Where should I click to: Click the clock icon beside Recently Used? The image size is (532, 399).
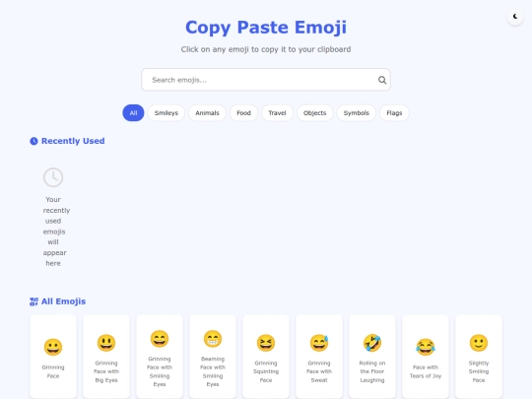click(33, 141)
